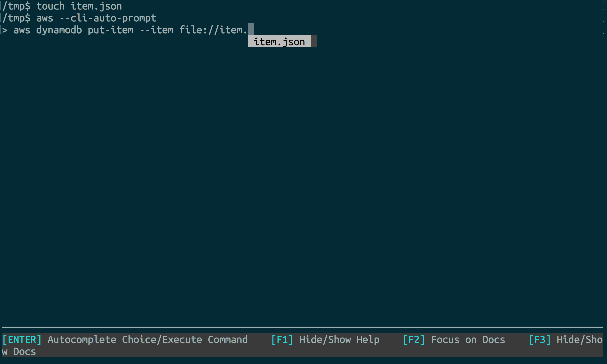607x364 pixels.
Task: Click the [F2] Focus on Docs shortcut
Action: coord(414,340)
